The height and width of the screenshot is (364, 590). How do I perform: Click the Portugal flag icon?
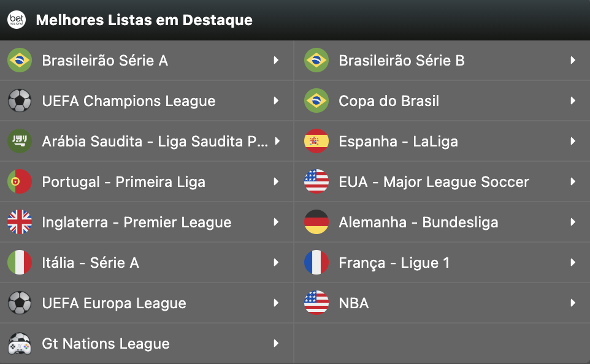[x=20, y=181]
